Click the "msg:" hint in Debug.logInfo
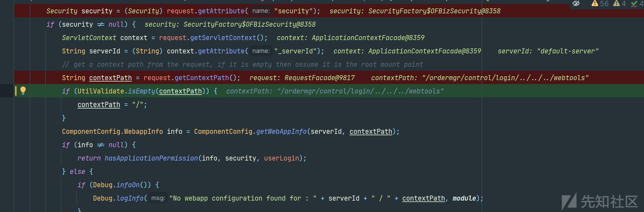 coord(158,198)
